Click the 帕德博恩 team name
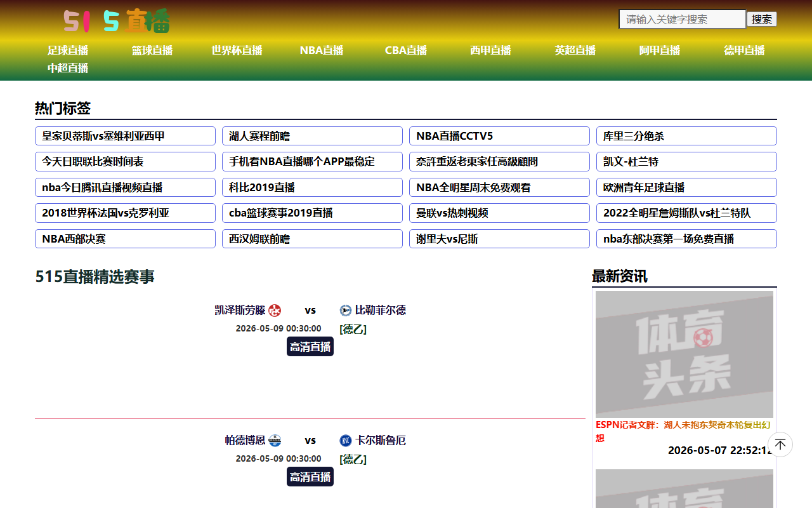 coord(245,441)
